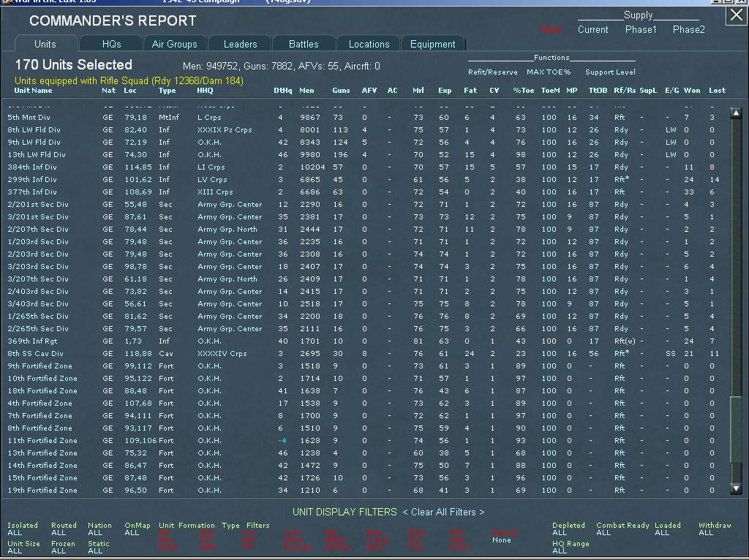Click XXXIX Pz Crps HHQ link
The height and width of the screenshot is (560, 749).
225,130
